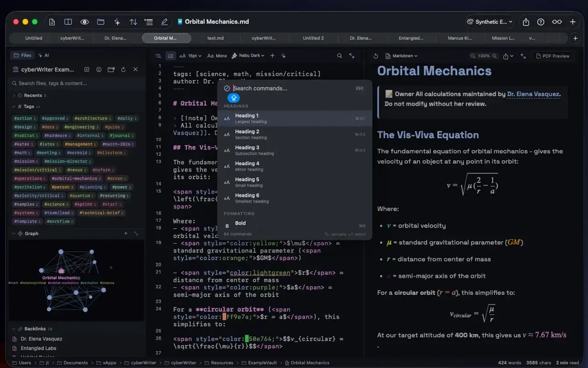Click the vault info icon

pos(99,70)
